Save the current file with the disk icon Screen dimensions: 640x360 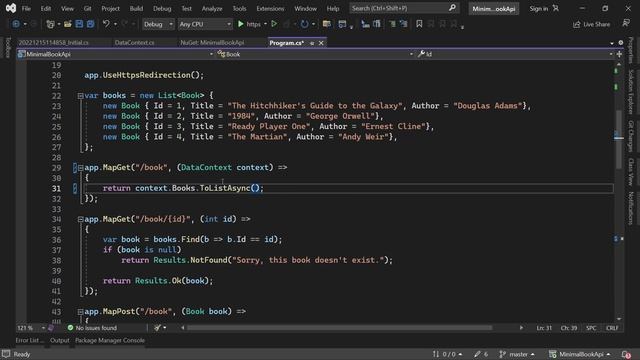[79, 24]
